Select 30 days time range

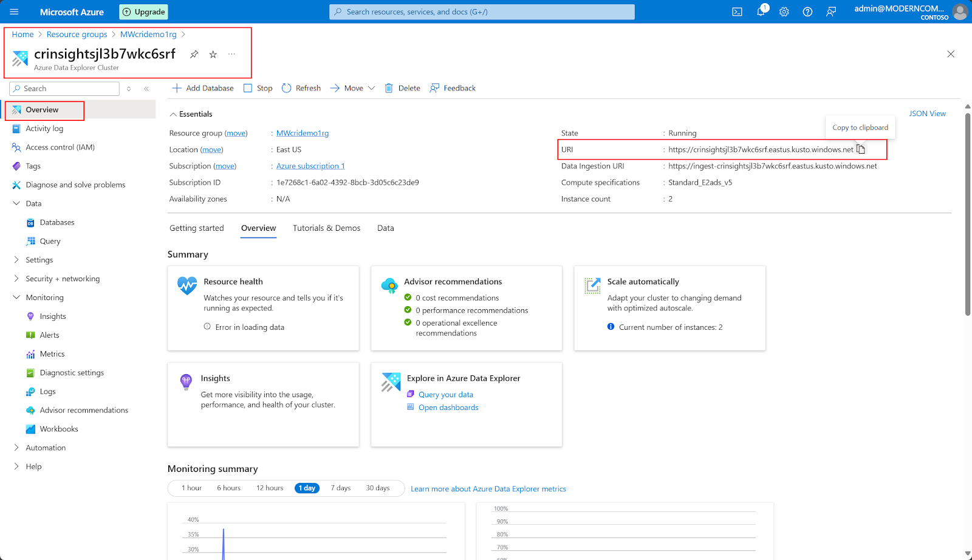point(378,488)
